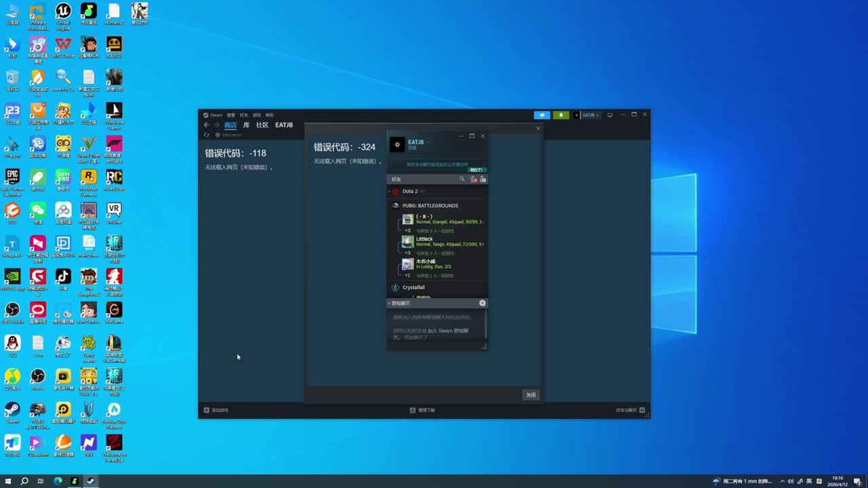Click the Big Picture mode monitor icon

pyautogui.click(x=610, y=115)
